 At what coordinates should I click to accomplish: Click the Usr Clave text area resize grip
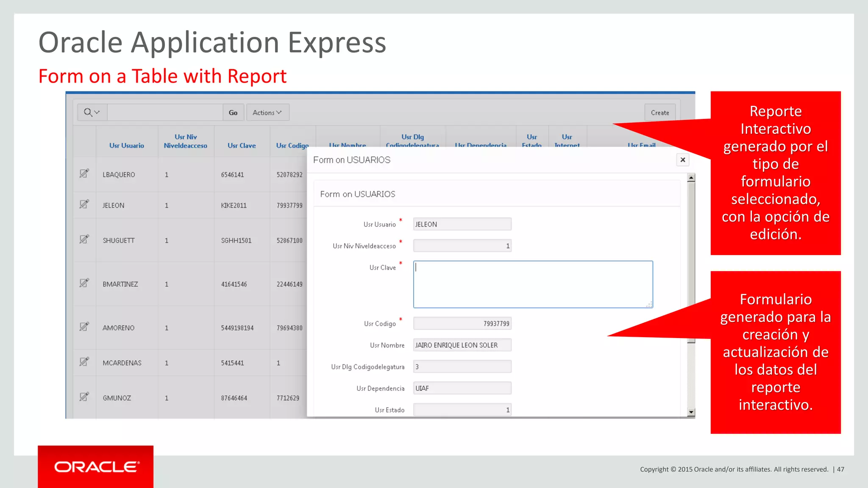[649, 305]
